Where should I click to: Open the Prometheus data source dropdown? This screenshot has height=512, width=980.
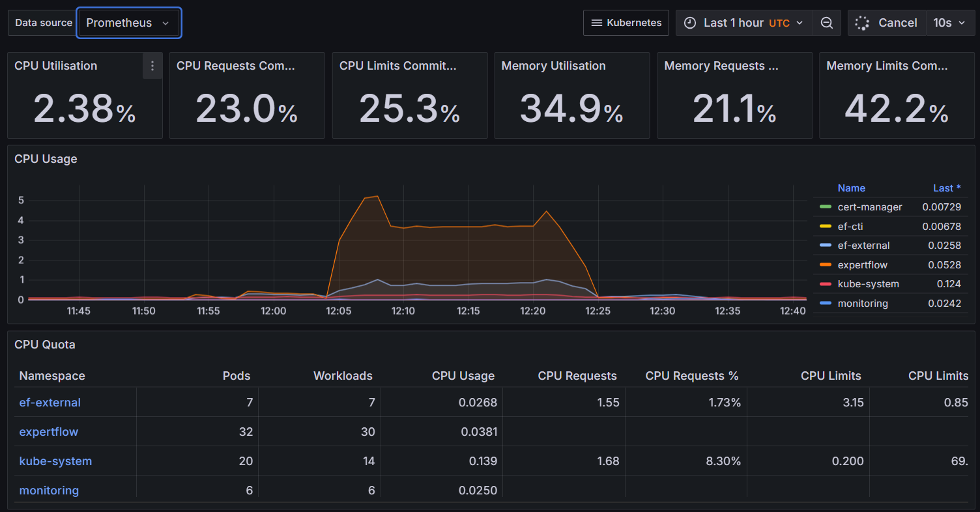coord(128,23)
